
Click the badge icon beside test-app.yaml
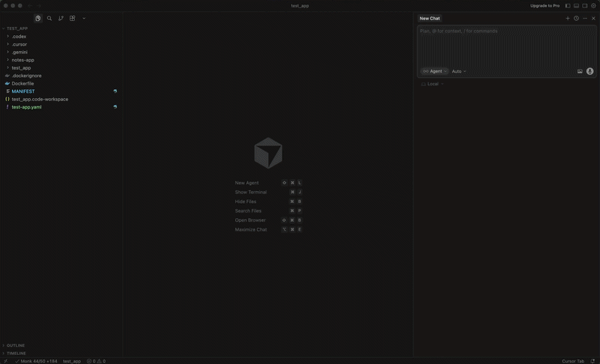click(x=115, y=107)
